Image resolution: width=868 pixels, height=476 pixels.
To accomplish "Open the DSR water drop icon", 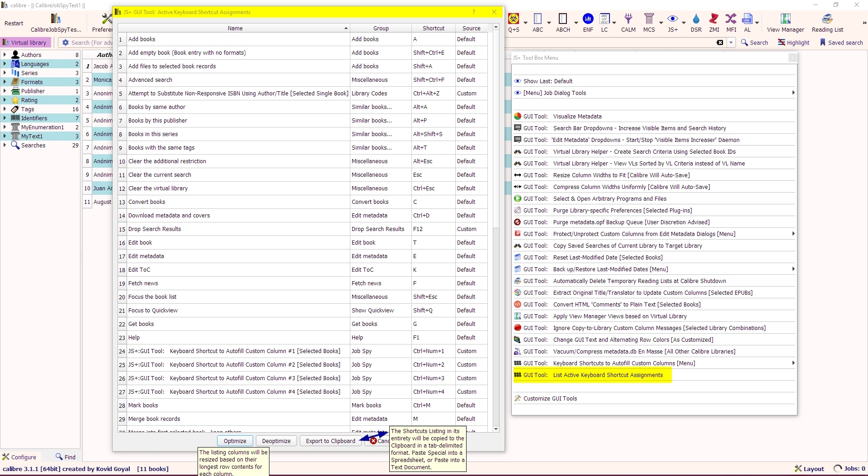I will pyautogui.click(x=696, y=19).
